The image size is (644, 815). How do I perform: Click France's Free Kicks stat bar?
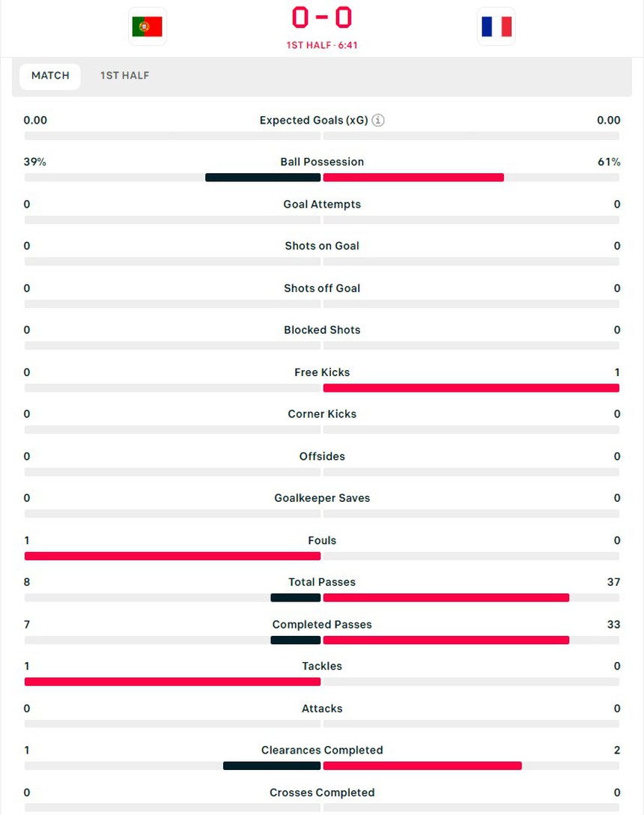pos(471,388)
